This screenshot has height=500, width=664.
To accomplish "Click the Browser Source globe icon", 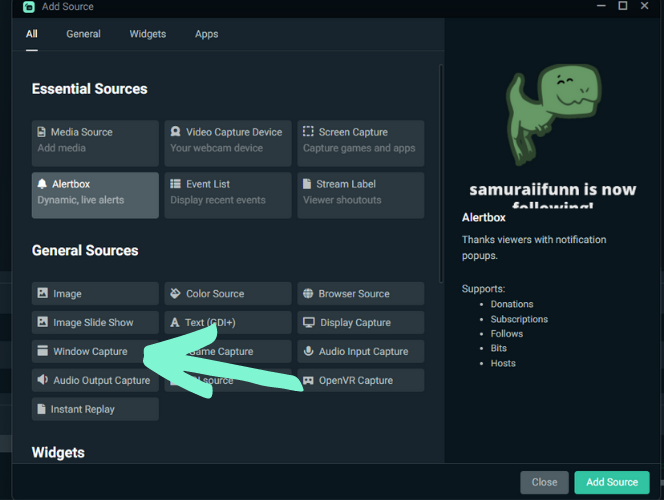I will click(x=308, y=293).
